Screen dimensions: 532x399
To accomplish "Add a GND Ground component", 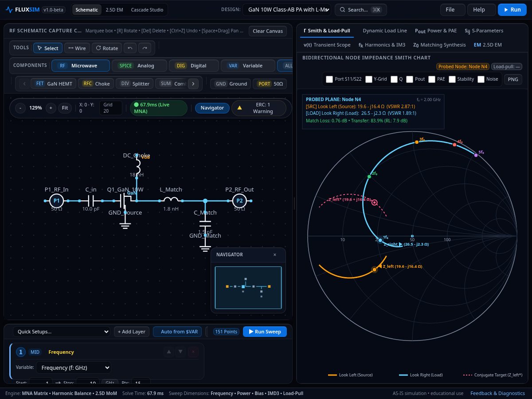I will pyautogui.click(x=231, y=83).
